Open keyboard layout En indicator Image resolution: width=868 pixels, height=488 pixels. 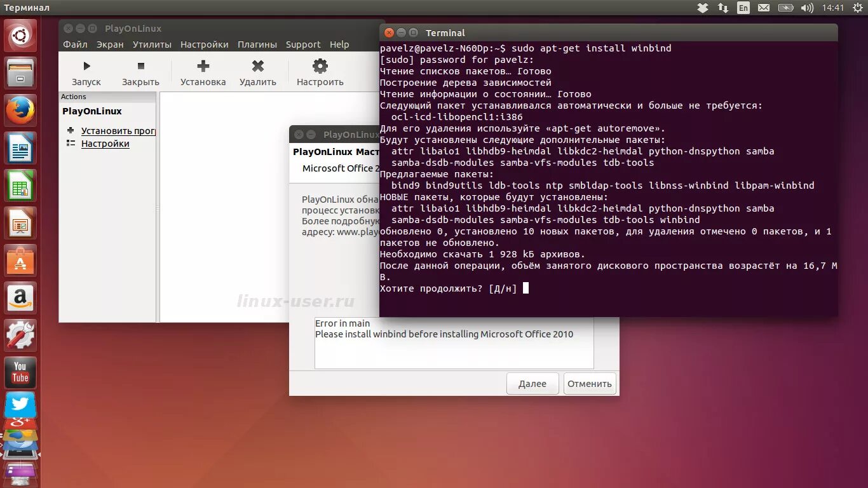[x=743, y=8]
